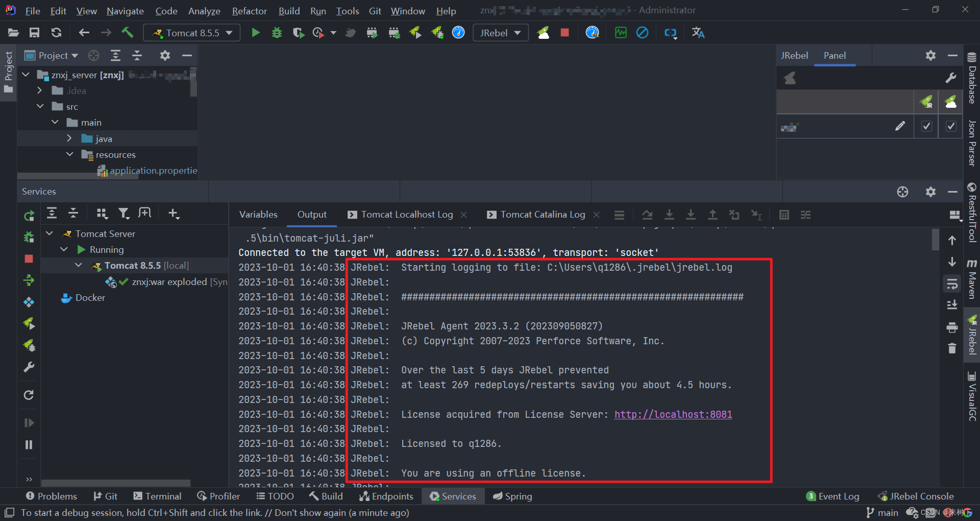Switch to Tomcat Catalina Log tab
Screen dimensions: 980x521
tap(543, 215)
